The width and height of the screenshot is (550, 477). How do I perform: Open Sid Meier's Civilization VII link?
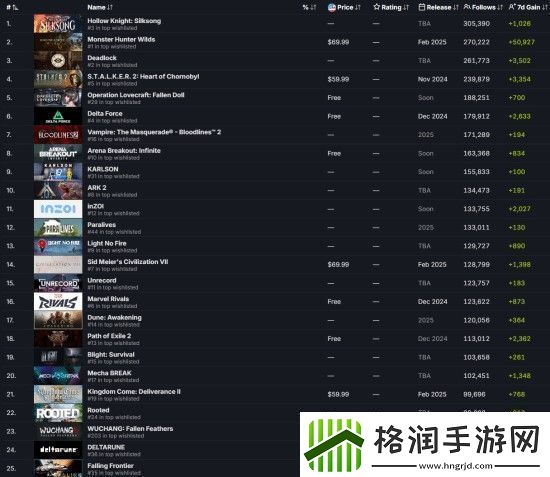[128, 262]
